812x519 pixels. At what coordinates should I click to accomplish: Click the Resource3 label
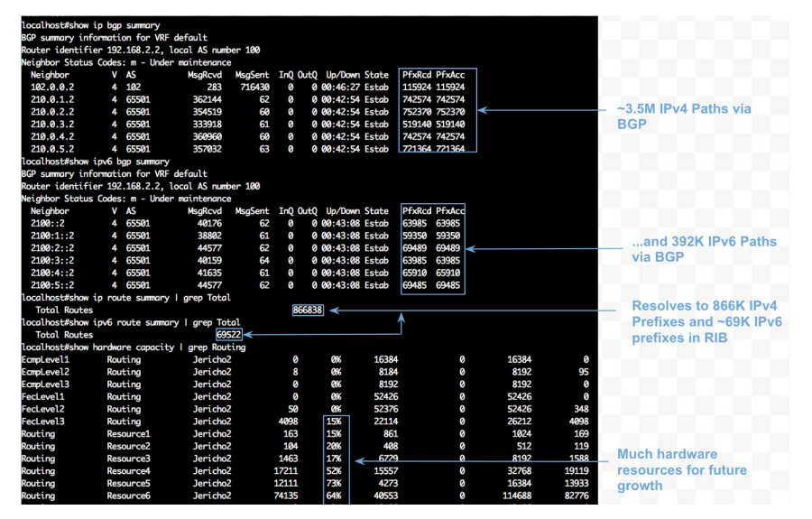pos(128,459)
